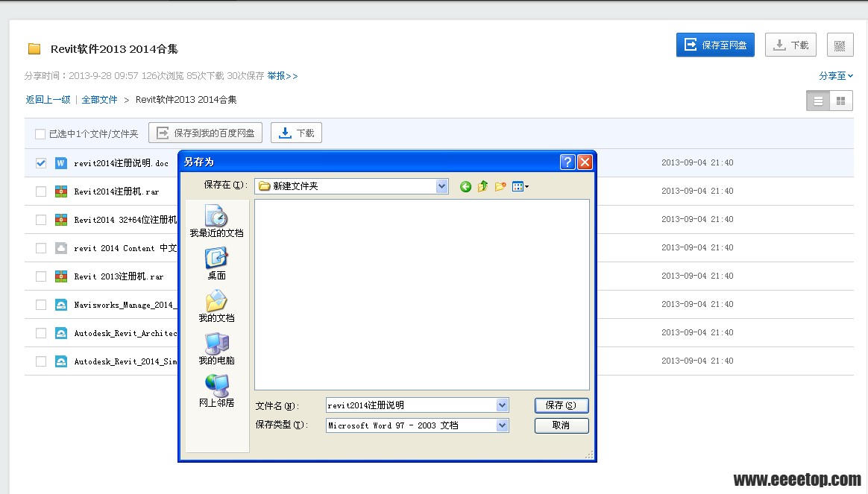Check the Autodesk_Revit_2014_Sim checkbox

[x=41, y=361]
